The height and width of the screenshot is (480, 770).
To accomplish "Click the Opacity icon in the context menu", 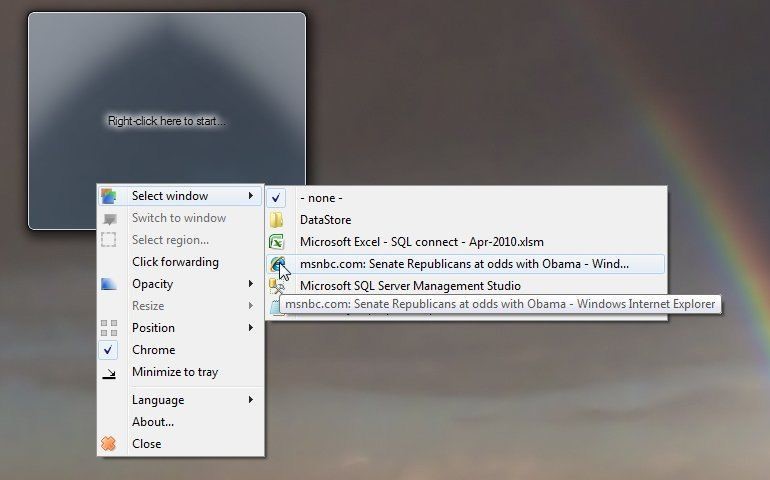I will click(109, 284).
